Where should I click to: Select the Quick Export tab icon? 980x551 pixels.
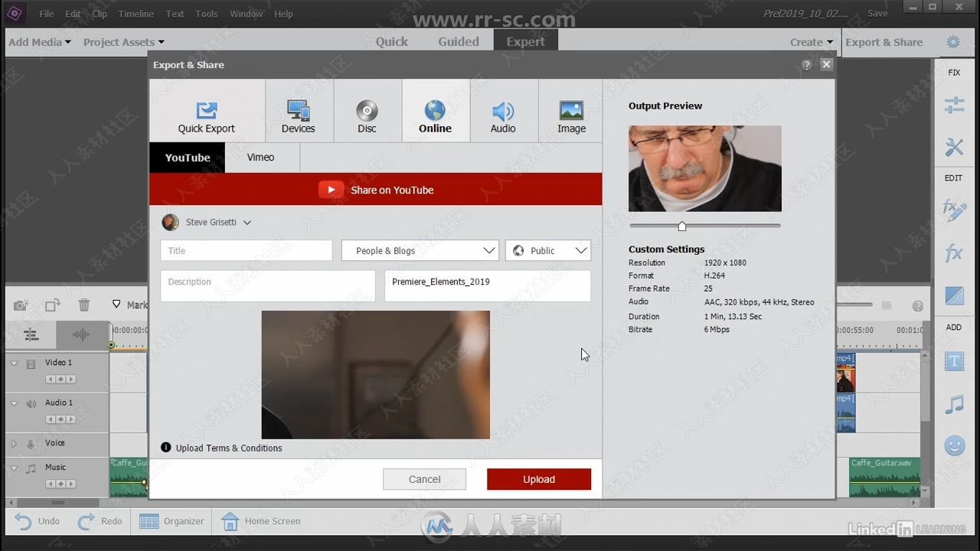[206, 109]
